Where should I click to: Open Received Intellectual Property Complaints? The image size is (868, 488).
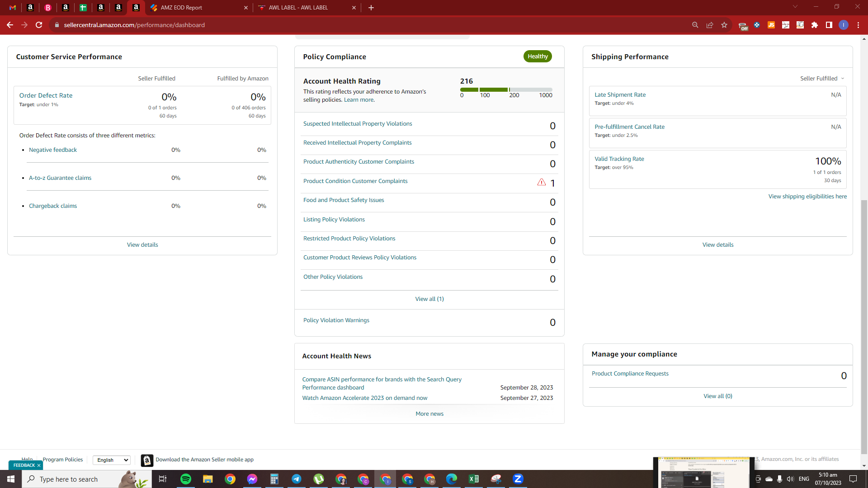(357, 143)
